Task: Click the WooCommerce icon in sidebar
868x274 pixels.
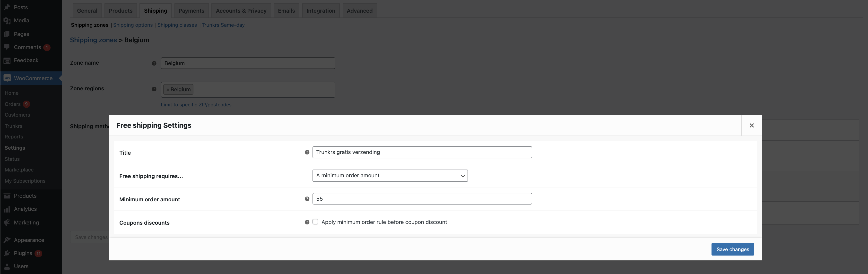Action: pos(7,78)
